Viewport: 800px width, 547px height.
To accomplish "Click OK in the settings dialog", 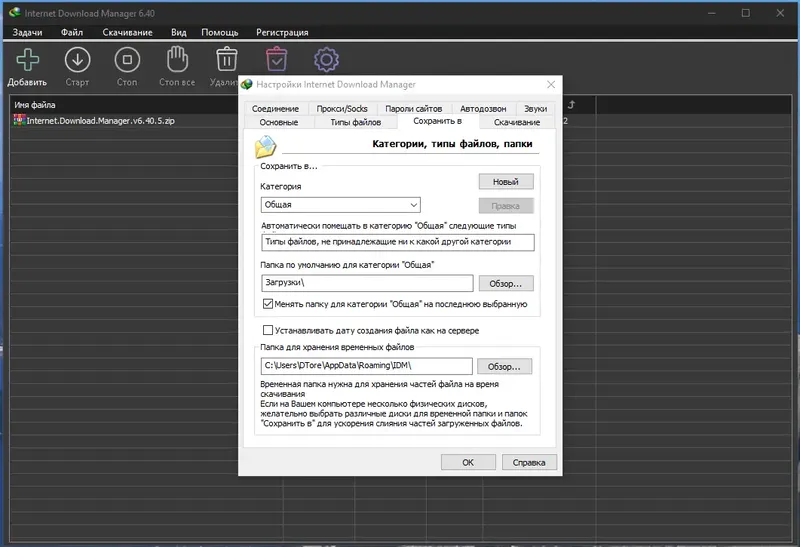I will 468,462.
